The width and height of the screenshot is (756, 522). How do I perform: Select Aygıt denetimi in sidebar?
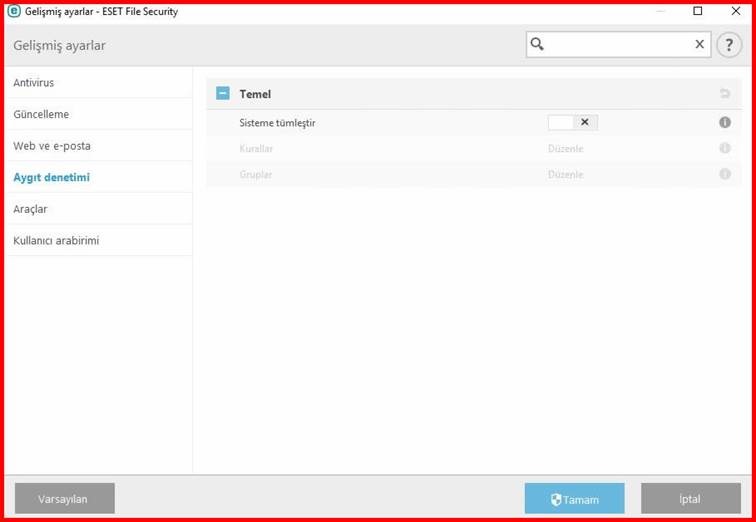(52, 177)
